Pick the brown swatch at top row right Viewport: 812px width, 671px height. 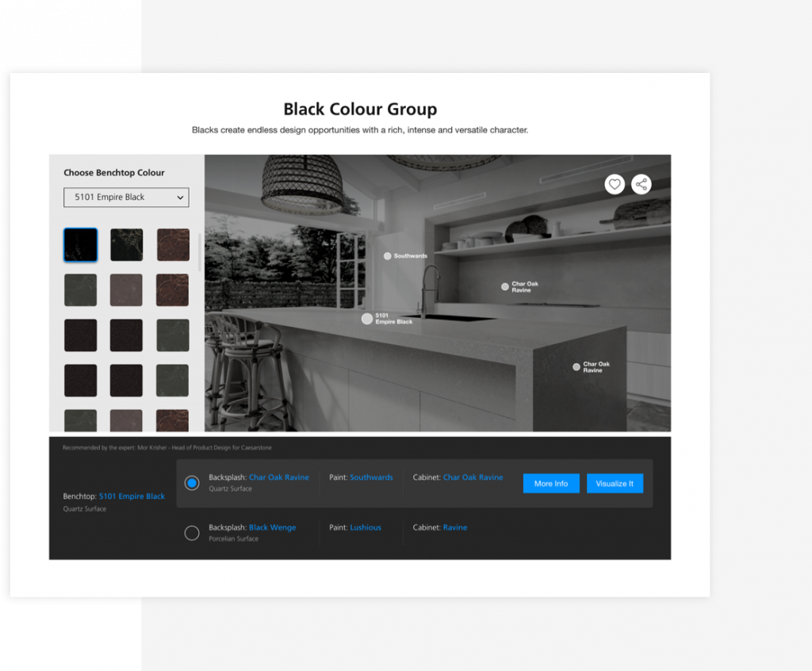pos(173,245)
